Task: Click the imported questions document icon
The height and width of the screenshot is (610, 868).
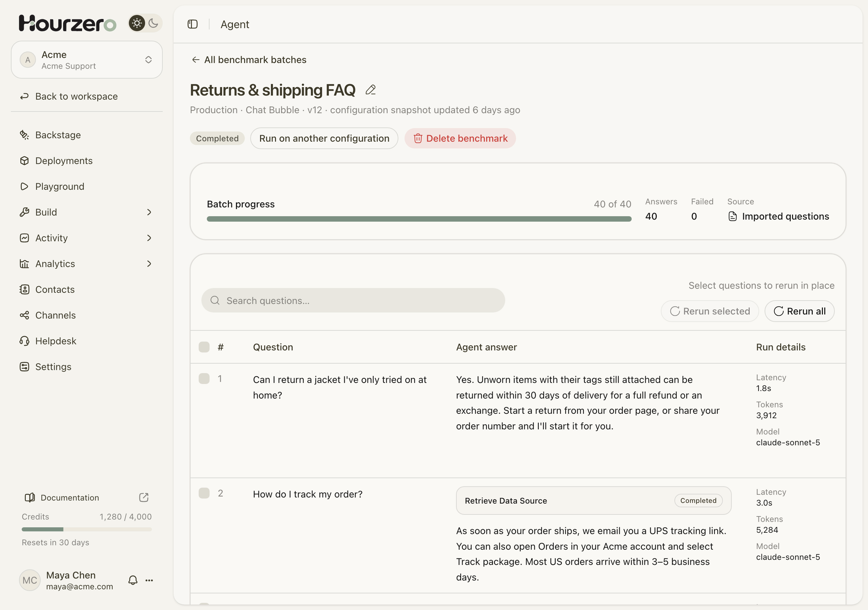Action: [732, 216]
